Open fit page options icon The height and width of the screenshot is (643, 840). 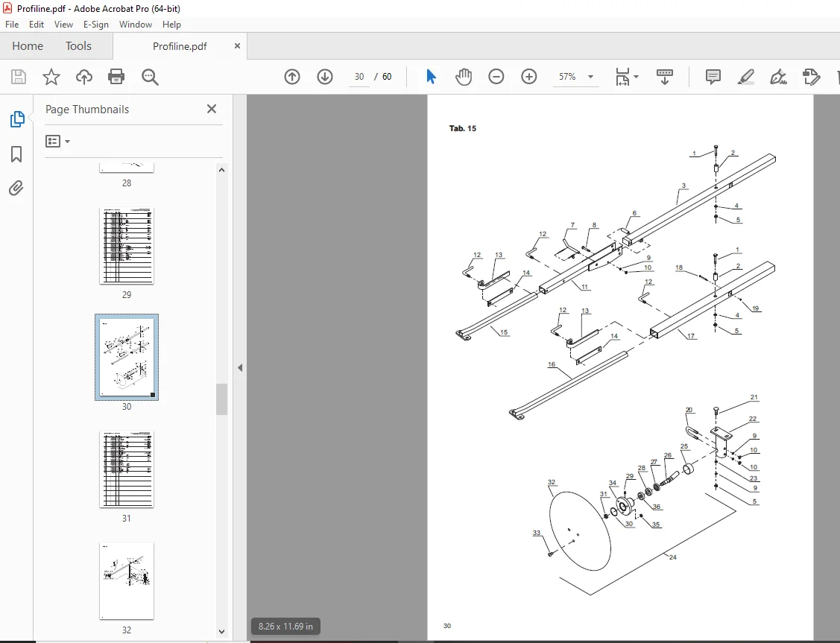click(622, 77)
